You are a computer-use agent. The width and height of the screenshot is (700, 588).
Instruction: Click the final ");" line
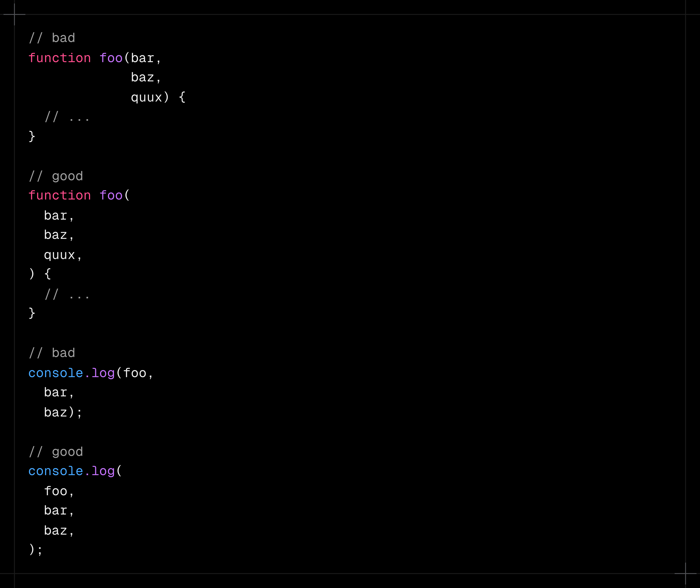point(36,550)
